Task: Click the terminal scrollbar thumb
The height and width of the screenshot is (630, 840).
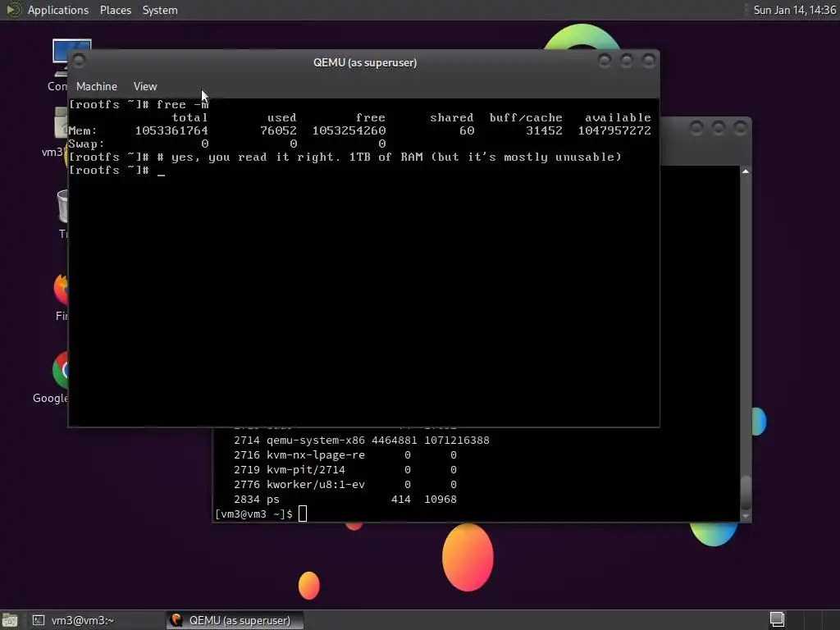Action: (x=745, y=492)
